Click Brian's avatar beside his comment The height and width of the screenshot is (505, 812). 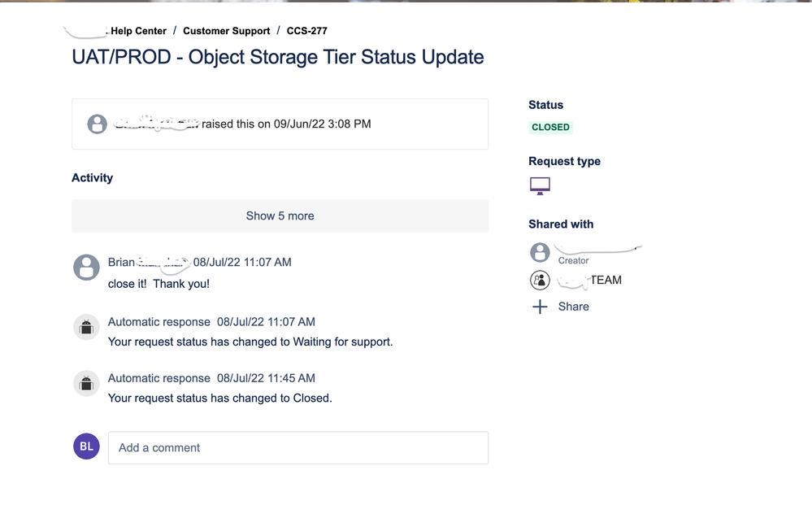click(x=86, y=268)
